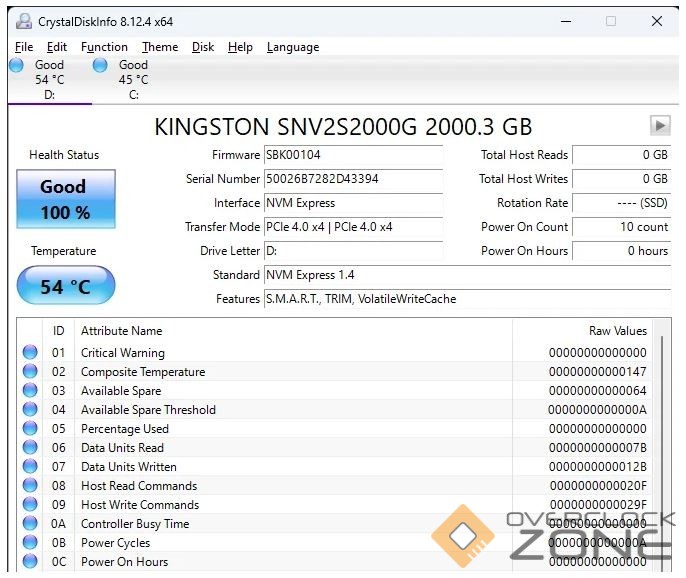Open the Edit menu
The width and height of the screenshot is (686, 578).
[57, 47]
